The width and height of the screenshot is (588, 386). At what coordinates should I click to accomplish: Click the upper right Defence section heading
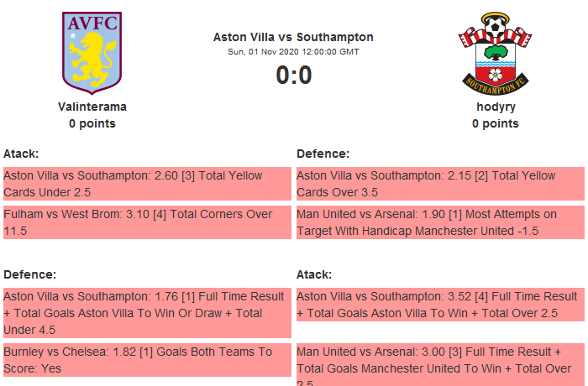(x=323, y=154)
